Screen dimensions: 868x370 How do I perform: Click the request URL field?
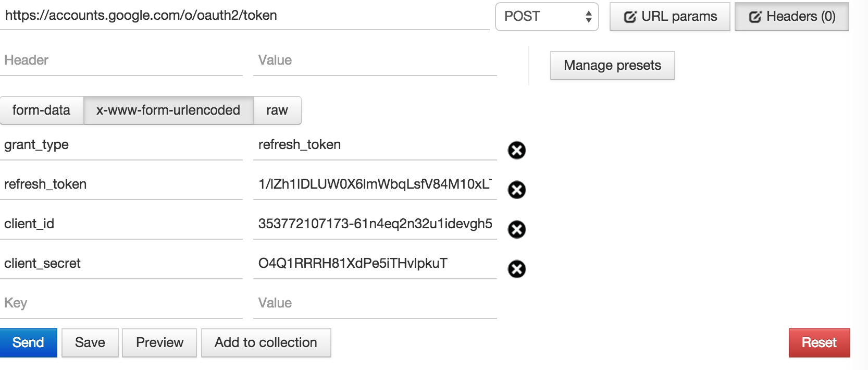click(244, 16)
